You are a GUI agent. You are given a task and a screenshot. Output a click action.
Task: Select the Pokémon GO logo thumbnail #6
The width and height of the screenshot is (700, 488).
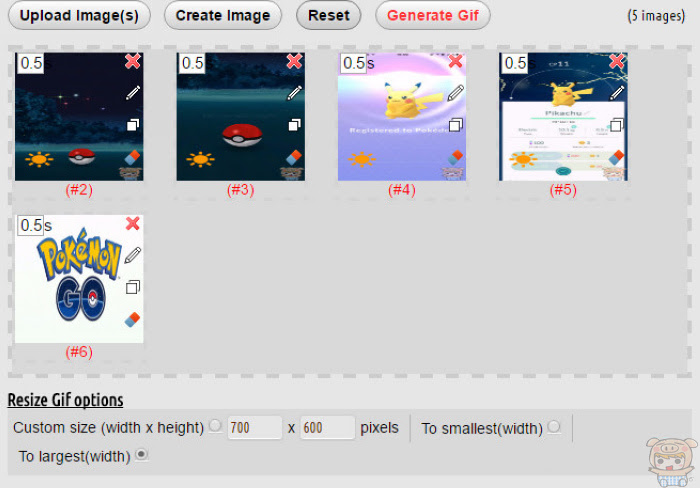pos(79,279)
